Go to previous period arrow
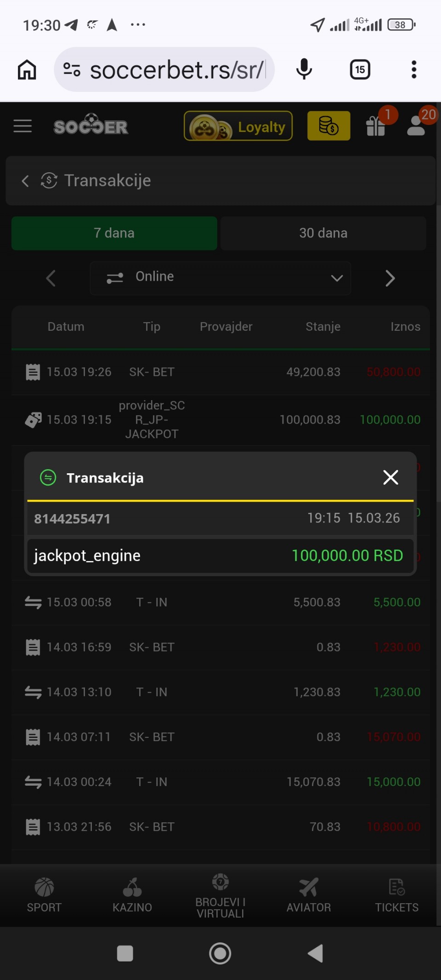Viewport: 441px width, 980px height. pyautogui.click(x=51, y=278)
